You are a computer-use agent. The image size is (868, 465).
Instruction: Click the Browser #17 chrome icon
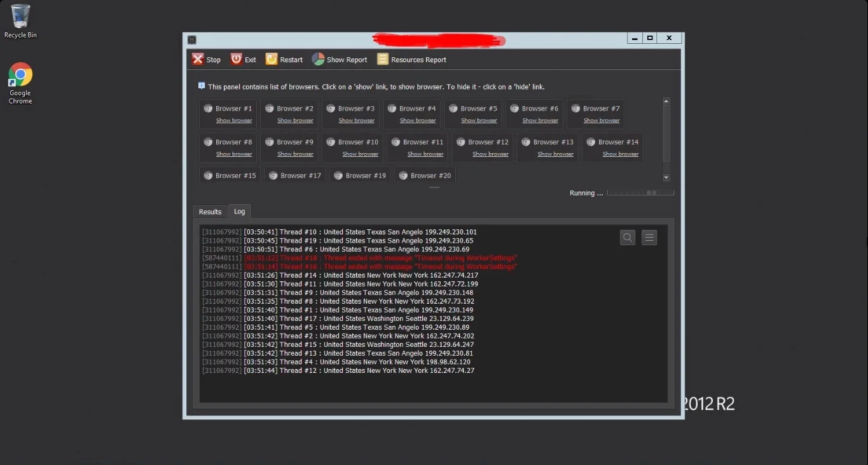pyautogui.click(x=273, y=176)
